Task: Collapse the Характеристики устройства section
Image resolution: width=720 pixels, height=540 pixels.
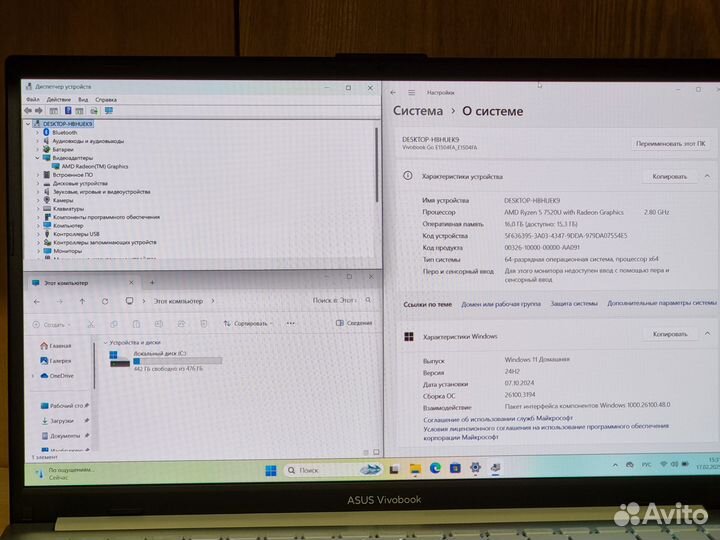Action: click(x=707, y=176)
